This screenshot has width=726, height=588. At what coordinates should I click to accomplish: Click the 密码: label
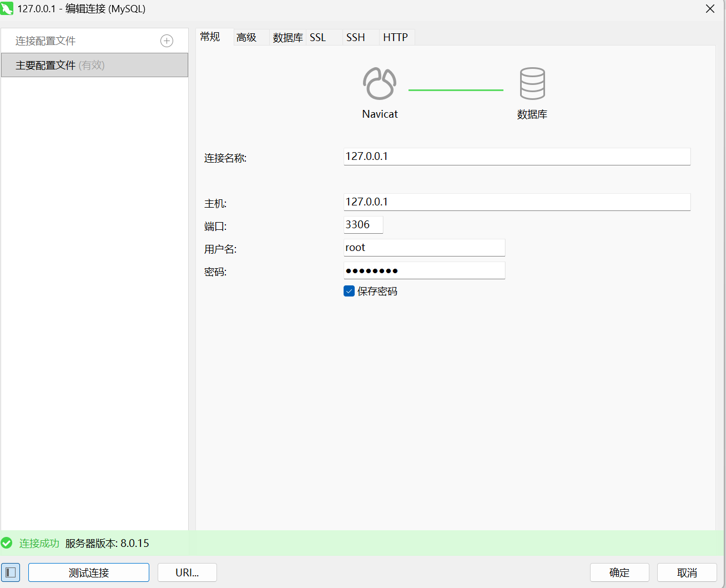(215, 272)
